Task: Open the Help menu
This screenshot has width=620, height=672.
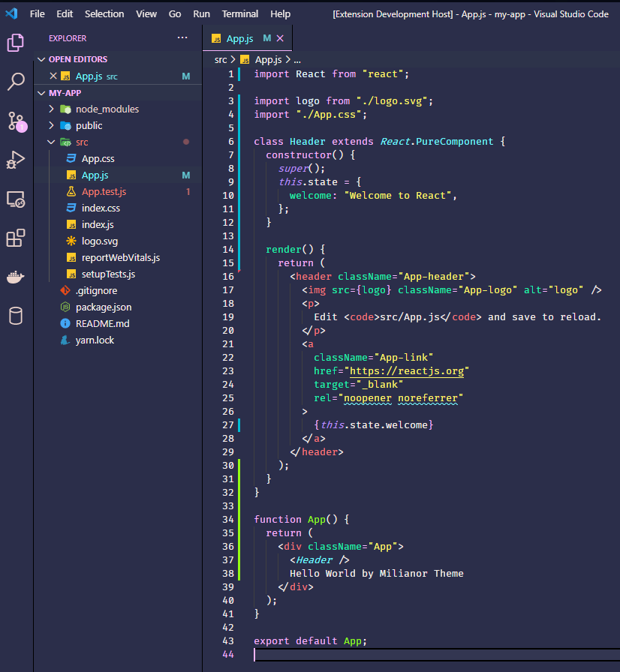Action: (280, 13)
